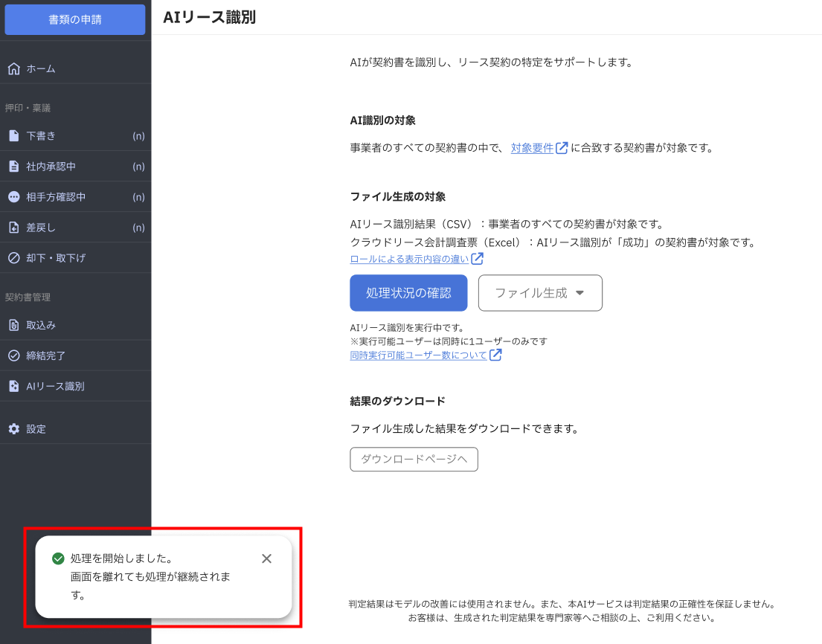822x644 pixels.
Task: Open the 対象要件 link
Action: pyautogui.click(x=532, y=148)
